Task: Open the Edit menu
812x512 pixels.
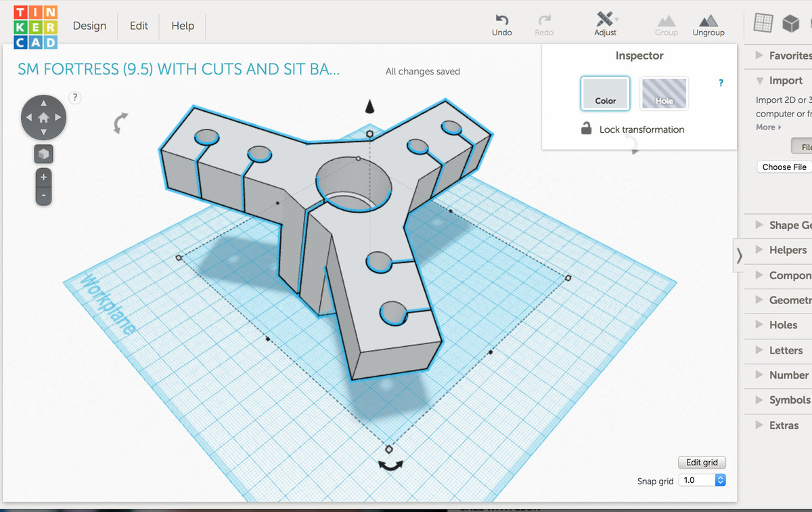Action: pos(139,26)
